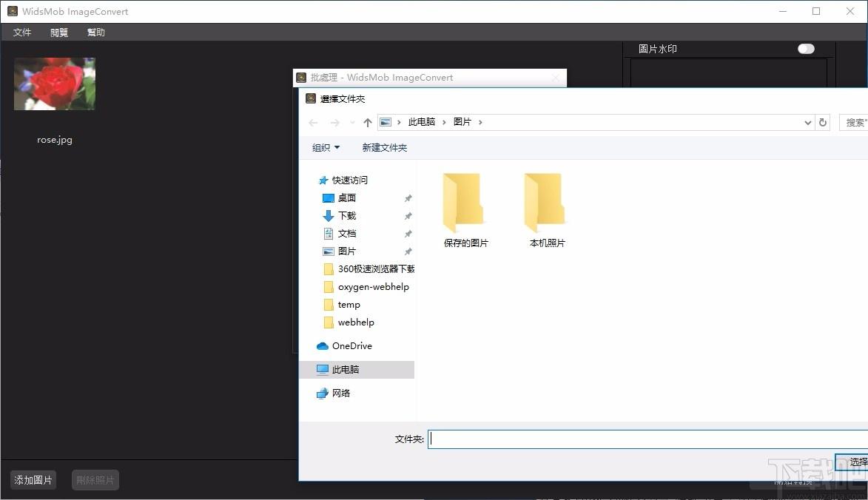
Task: Click the 刪除照片 button
Action: pos(95,479)
